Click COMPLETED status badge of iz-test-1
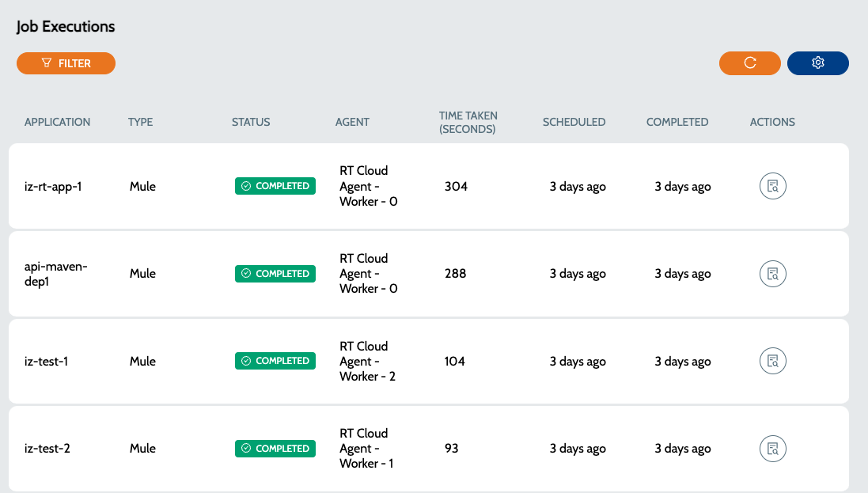Screen dimensions: 868x493 [275, 361]
